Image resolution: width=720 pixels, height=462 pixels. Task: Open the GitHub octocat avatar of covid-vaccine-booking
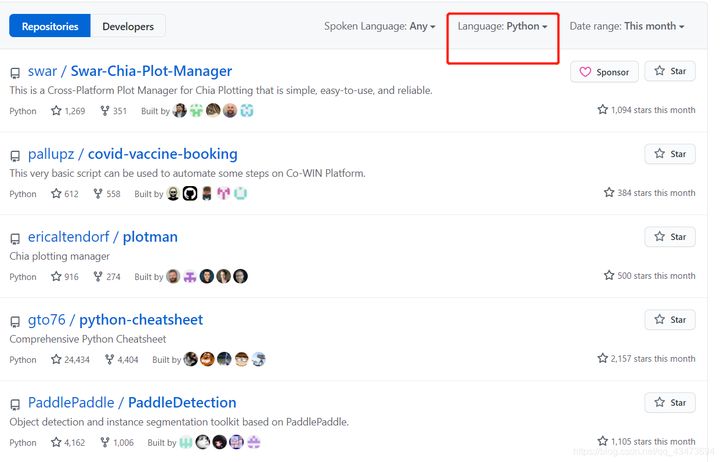coord(190,193)
